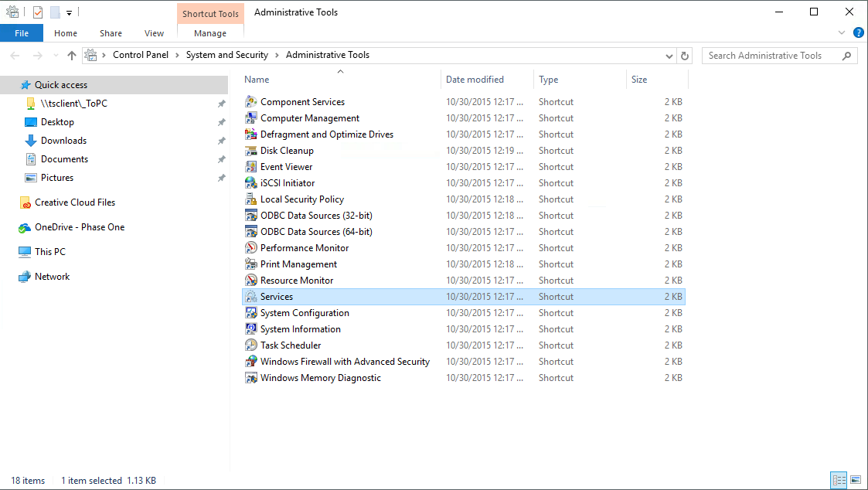Unpin Desktop from Quick access

click(221, 122)
